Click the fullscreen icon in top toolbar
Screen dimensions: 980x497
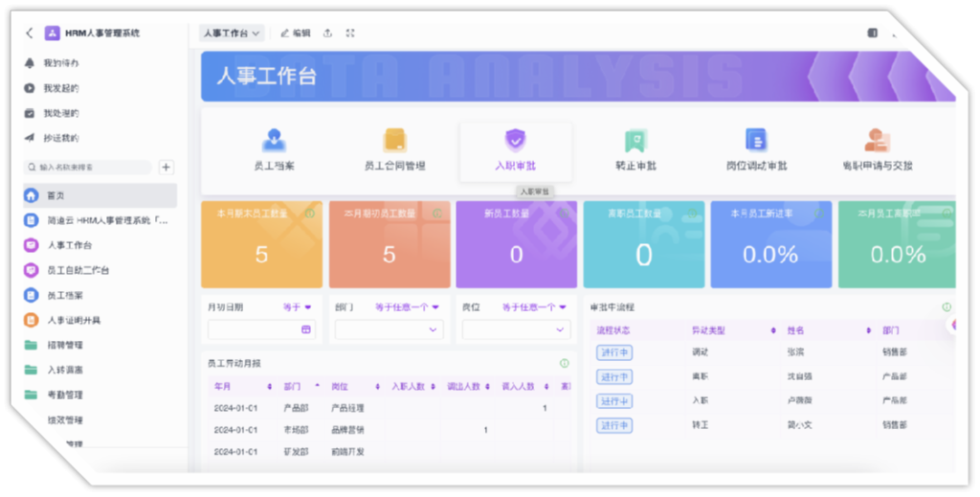click(350, 34)
